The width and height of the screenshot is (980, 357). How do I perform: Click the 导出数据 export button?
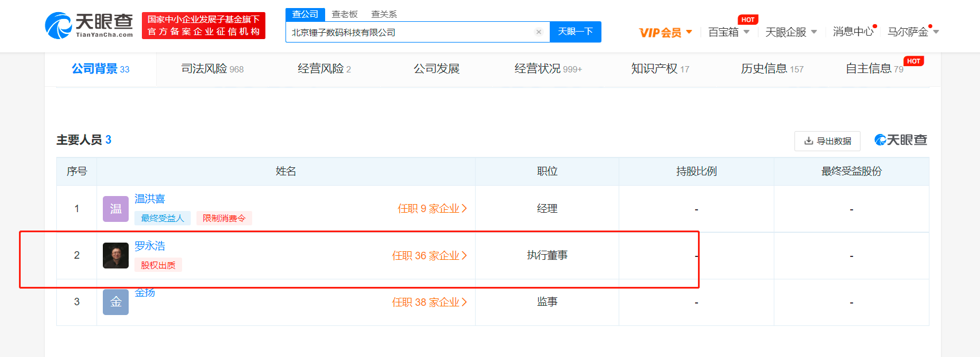click(x=827, y=141)
